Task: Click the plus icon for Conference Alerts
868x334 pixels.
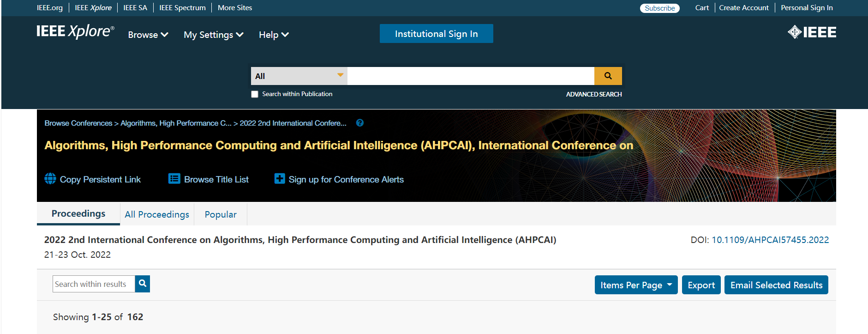Action: click(x=280, y=179)
